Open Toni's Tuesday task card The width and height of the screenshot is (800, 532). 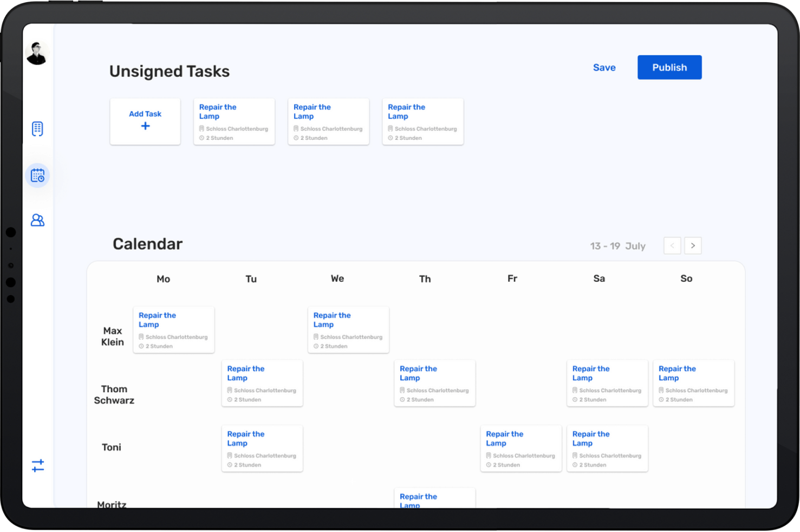[x=262, y=449]
